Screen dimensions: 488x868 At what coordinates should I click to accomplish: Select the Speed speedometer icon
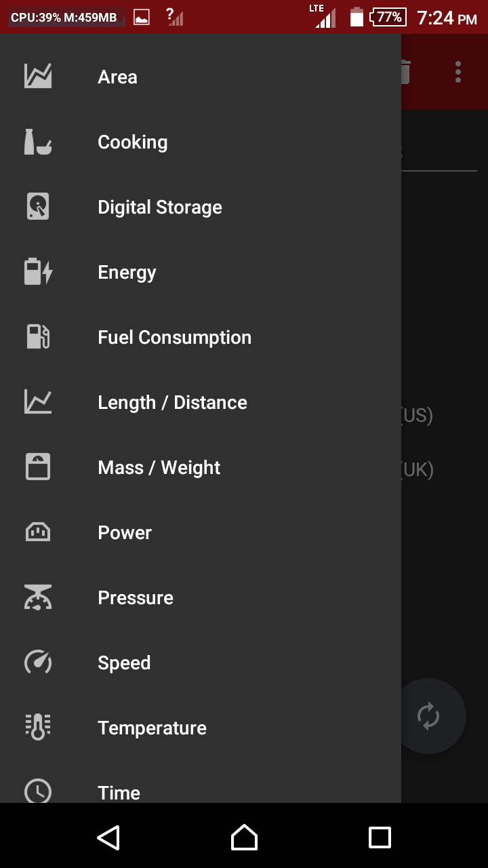pos(38,663)
